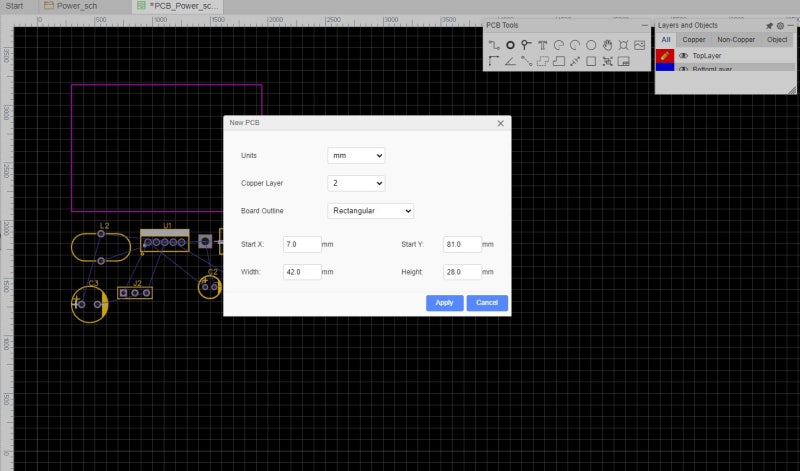Select component L2 on the canvas
The width and height of the screenshot is (800, 471).
(x=101, y=247)
